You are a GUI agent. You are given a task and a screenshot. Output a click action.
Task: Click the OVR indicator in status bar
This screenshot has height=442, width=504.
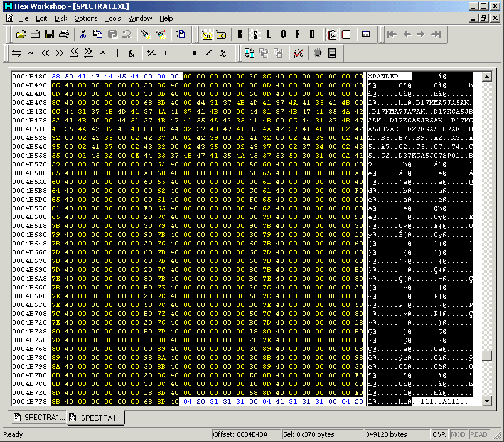439,434
